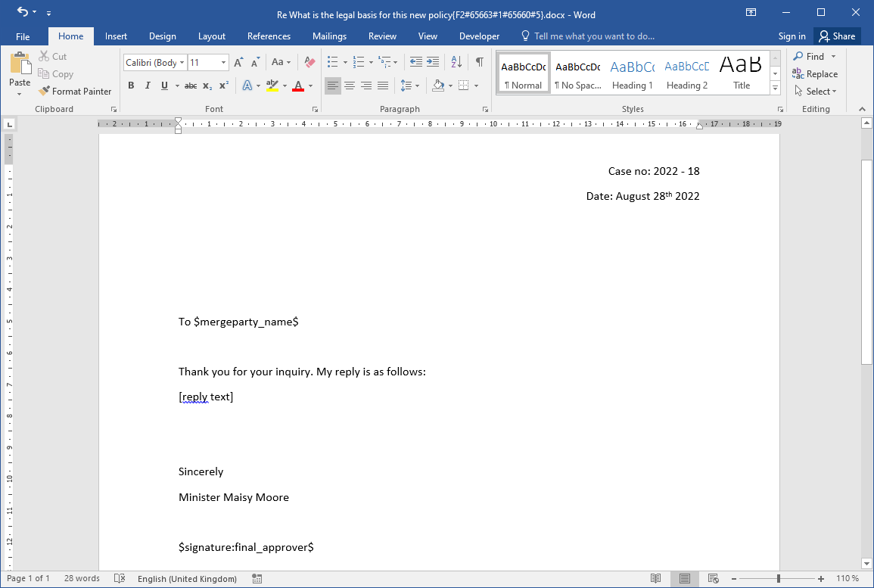The height and width of the screenshot is (588, 874).
Task: Switch to the Review tab
Action: [x=382, y=36]
